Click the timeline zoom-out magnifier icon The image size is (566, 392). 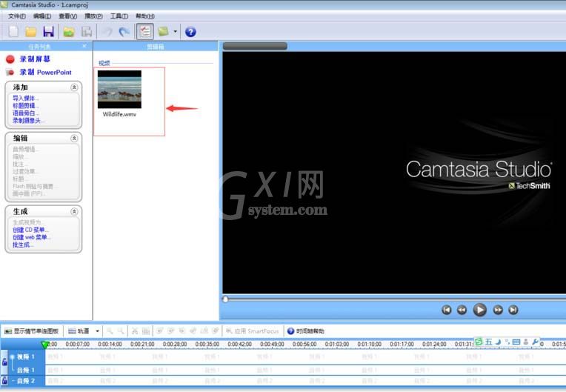tap(121, 331)
